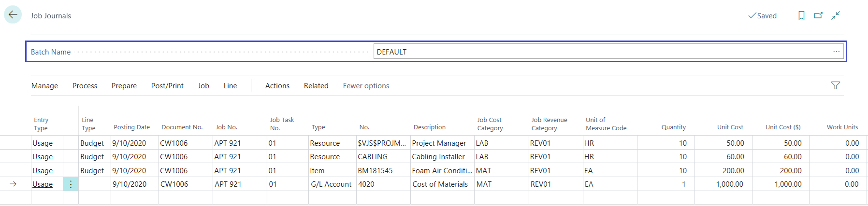Click the underlined Usage entry type link
The width and height of the screenshot is (868, 206).
coord(43,184)
